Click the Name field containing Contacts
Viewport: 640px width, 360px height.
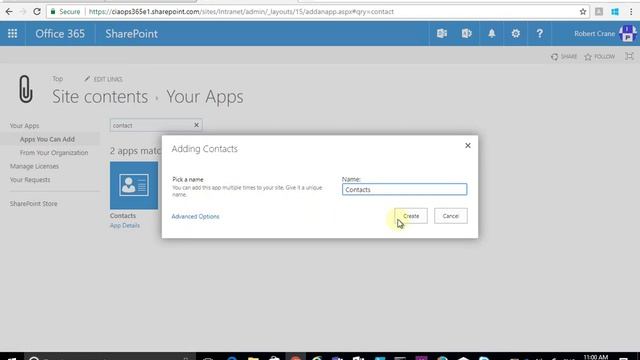coord(404,189)
